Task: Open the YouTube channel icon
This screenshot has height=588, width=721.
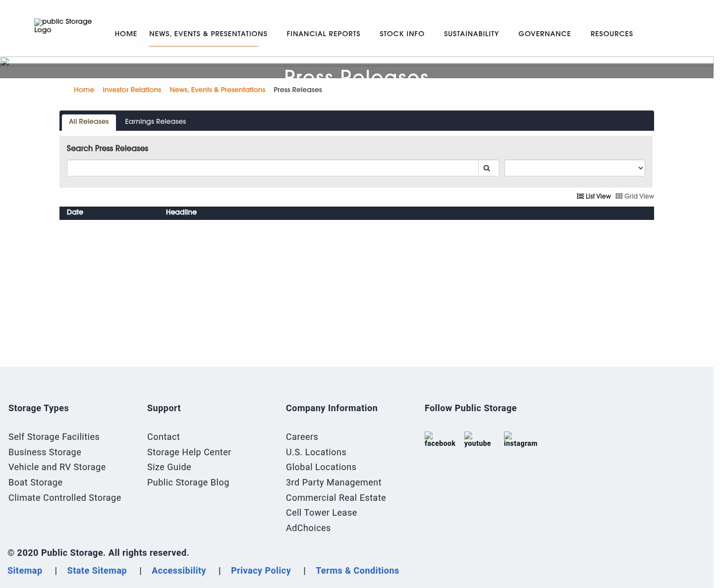Action: pyautogui.click(x=477, y=438)
